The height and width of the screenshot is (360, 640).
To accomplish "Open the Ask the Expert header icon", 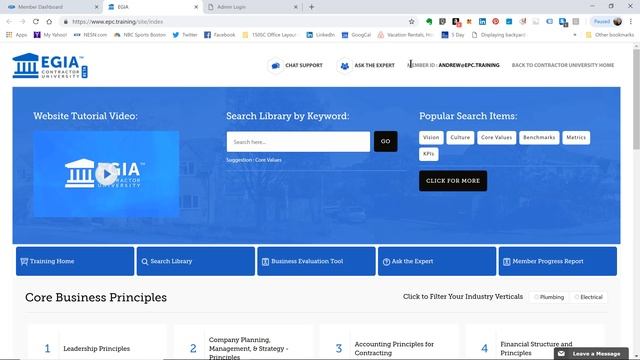I will pos(344,65).
